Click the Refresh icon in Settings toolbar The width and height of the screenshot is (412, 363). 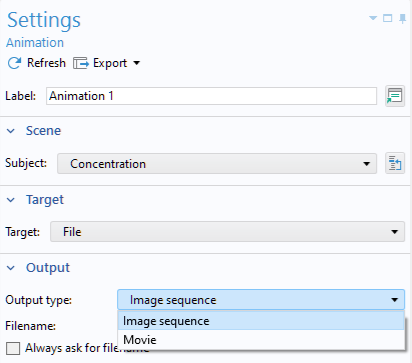pyautogui.click(x=14, y=63)
